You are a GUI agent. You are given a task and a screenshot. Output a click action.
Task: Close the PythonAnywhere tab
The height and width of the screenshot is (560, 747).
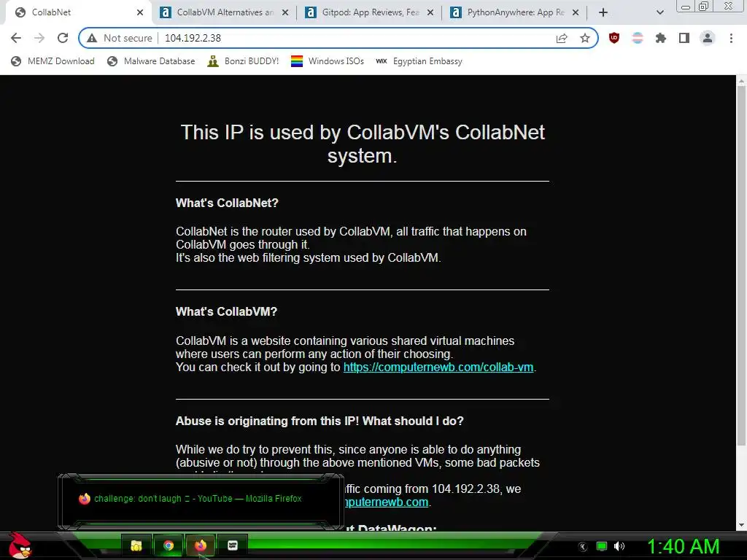point(576,12)
